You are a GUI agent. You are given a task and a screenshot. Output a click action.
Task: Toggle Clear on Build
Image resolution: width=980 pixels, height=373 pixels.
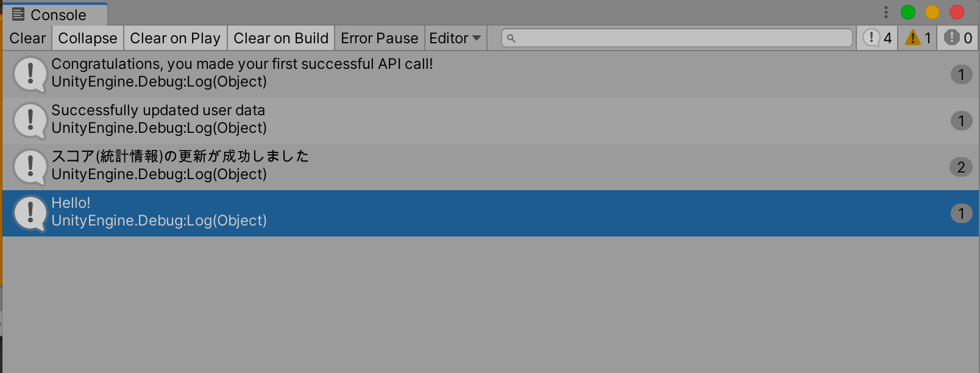pos(280,38)
